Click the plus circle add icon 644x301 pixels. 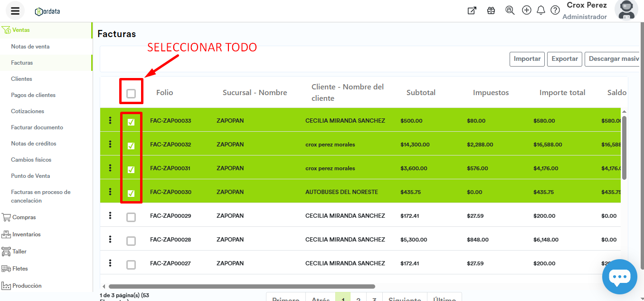(x=526, y=10)
